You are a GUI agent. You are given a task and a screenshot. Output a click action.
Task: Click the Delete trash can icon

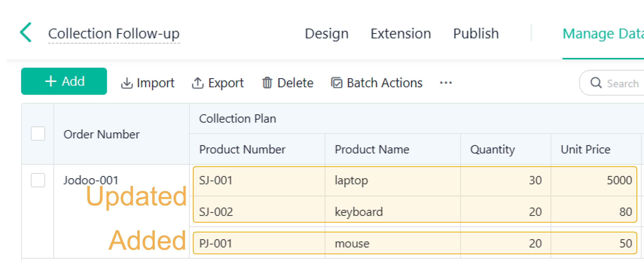tap(267, 83)
